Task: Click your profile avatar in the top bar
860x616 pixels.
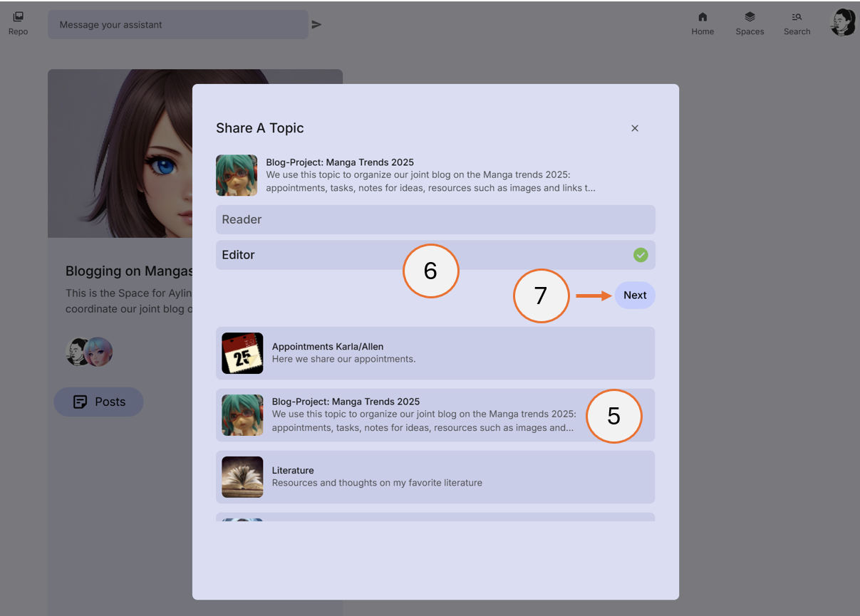Action: pos(842,21)
